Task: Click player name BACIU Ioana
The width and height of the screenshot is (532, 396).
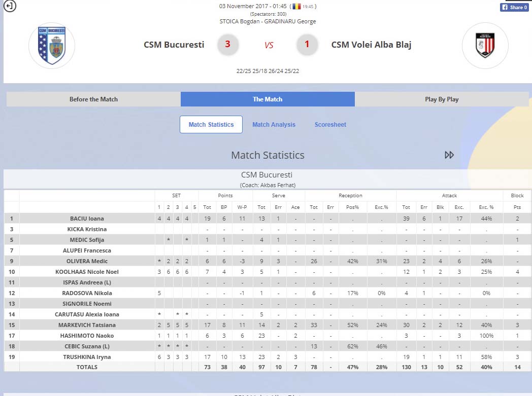Action: pyautogui.click(x=87, y=219)
